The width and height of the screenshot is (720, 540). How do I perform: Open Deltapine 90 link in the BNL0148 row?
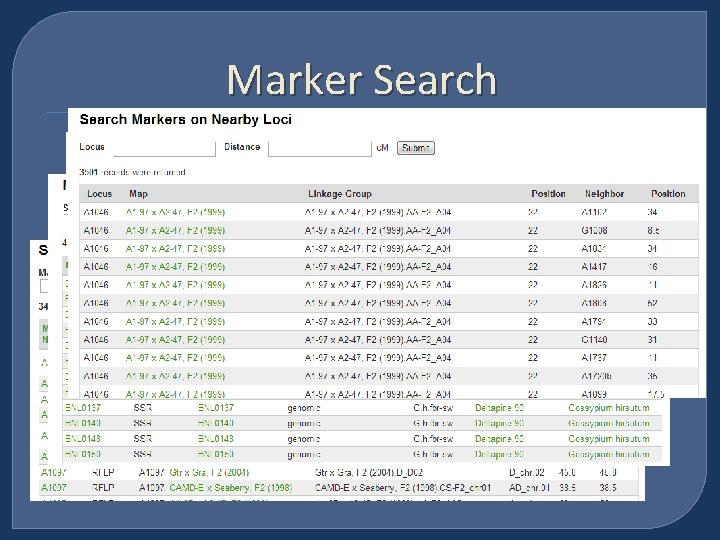tap(500, 439)
